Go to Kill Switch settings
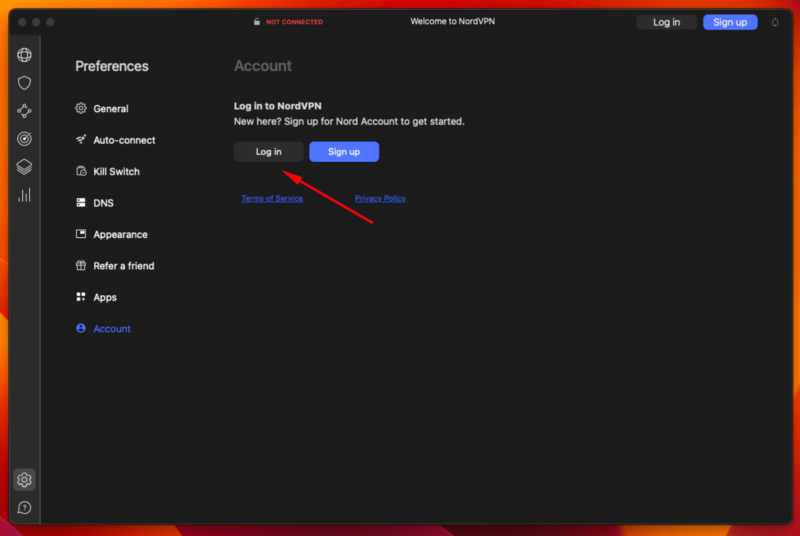The width and height of the screenshot is (800, 536). click(x=116, y=172)
